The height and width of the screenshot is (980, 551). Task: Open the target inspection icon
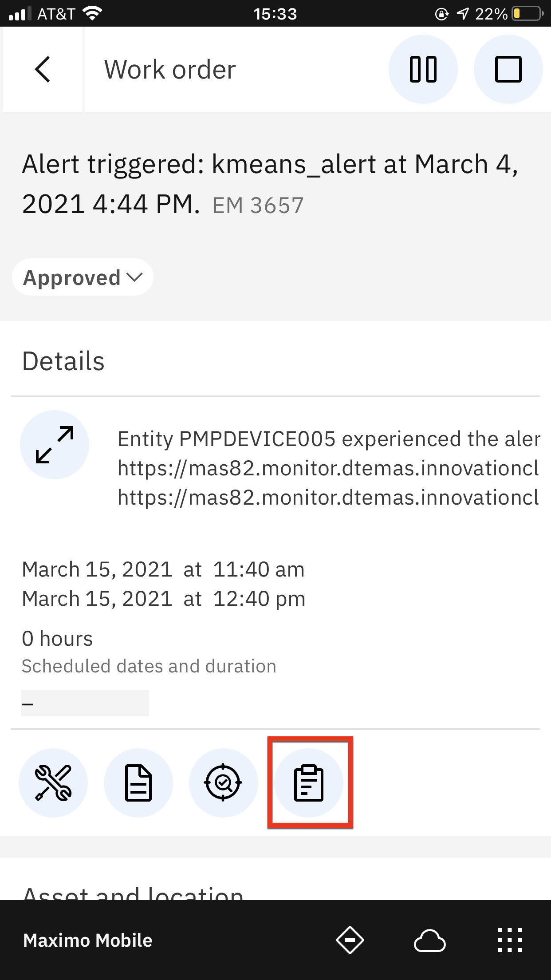coord(224,783)
